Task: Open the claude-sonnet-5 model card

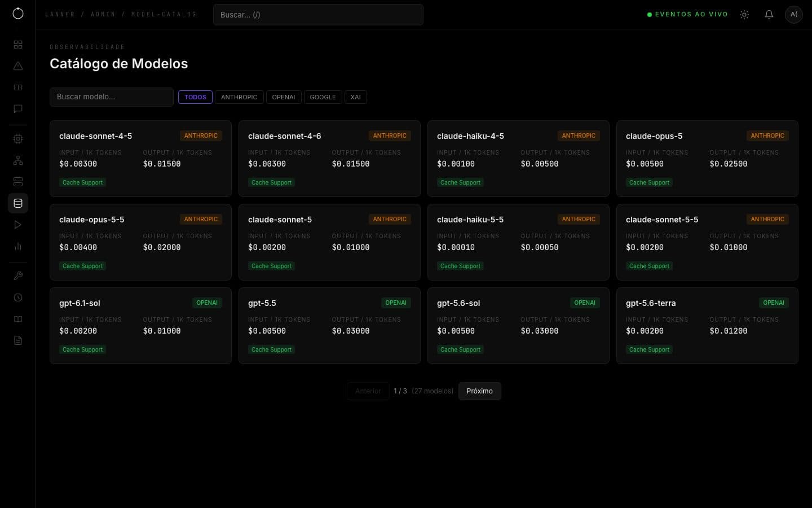Action: tap(329, 242)
